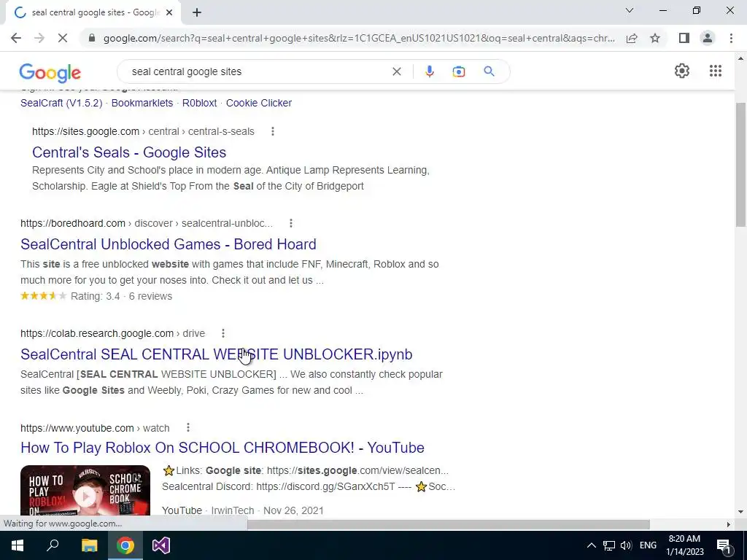The height and width of the screenshot is (560, 747).
Task: Open the R0bloxt sitelink
Action: coord(199,103)
